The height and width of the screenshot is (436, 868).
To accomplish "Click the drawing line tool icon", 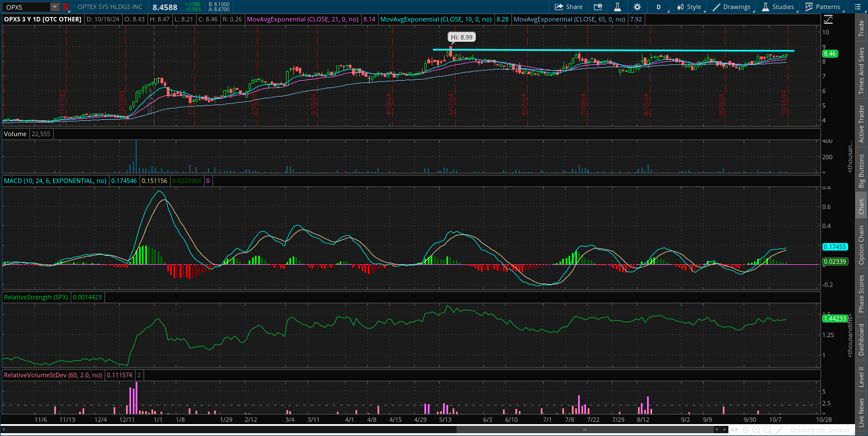I will [x=778, y=430].
